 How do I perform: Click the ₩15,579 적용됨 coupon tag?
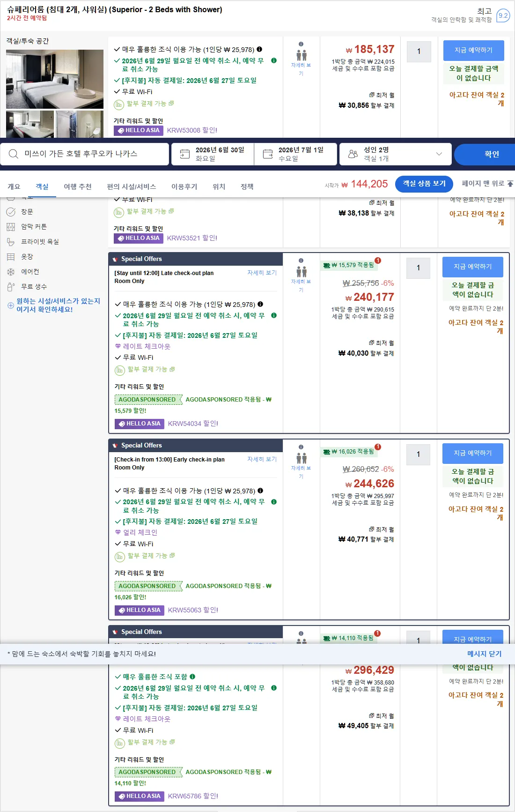[x=349, y=265]
